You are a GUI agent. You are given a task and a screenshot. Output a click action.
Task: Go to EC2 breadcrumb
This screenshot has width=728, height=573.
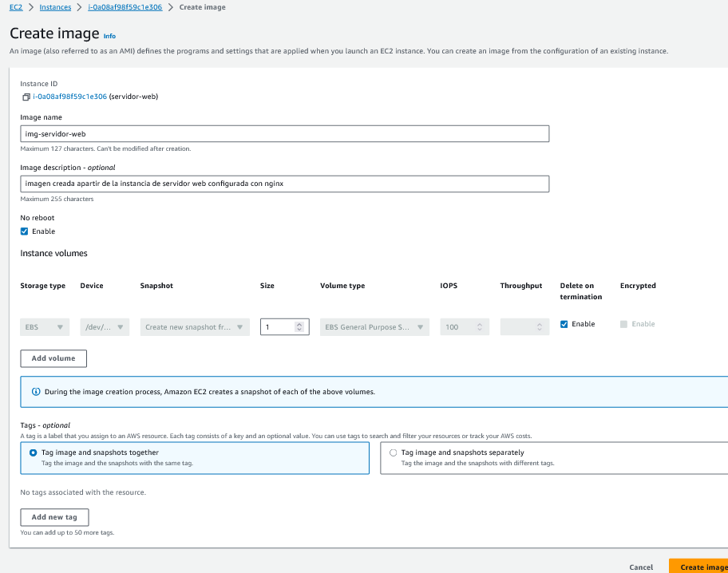(15, 7)
